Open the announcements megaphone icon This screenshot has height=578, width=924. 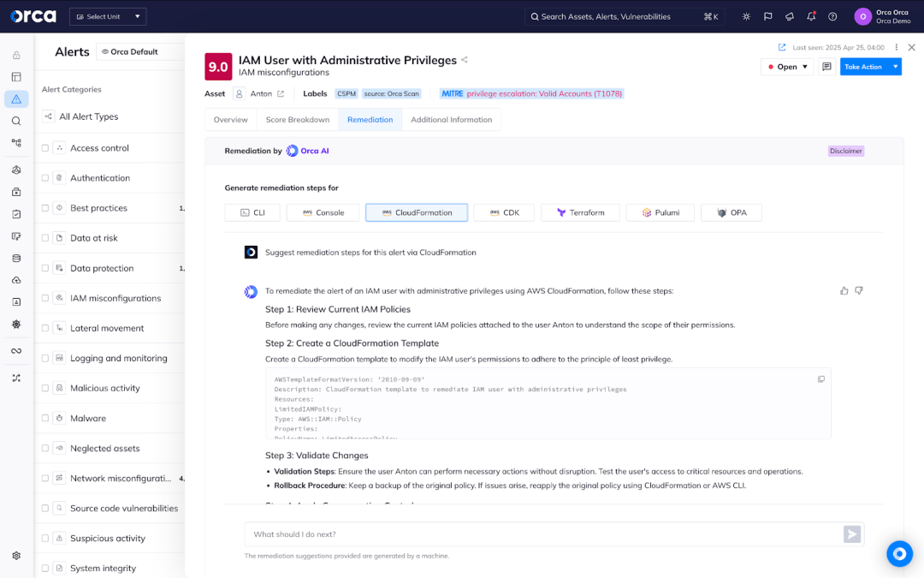tap(790, 16)
